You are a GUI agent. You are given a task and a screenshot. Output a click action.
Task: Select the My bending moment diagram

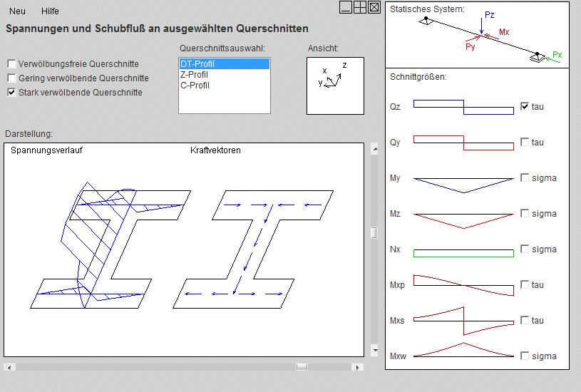463,184
